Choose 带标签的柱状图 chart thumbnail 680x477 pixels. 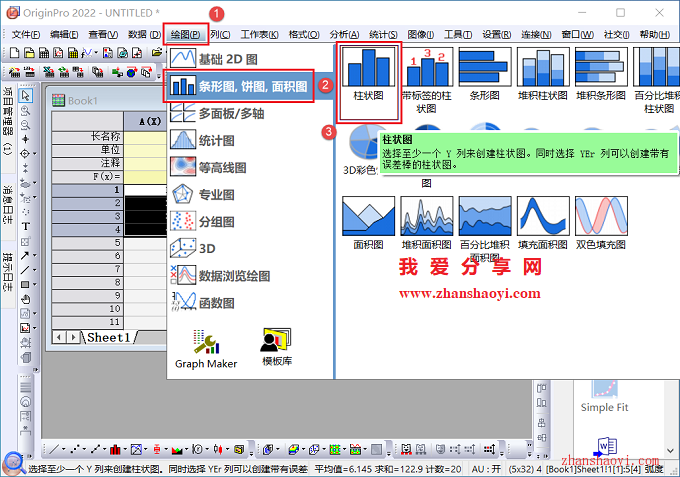426,80
